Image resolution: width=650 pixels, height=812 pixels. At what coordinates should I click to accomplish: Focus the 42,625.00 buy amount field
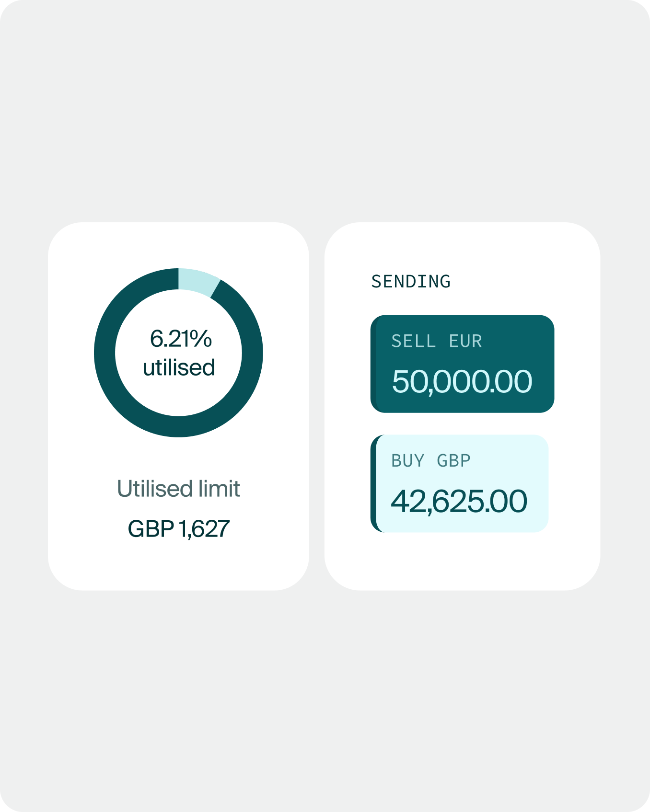point(459,502)
